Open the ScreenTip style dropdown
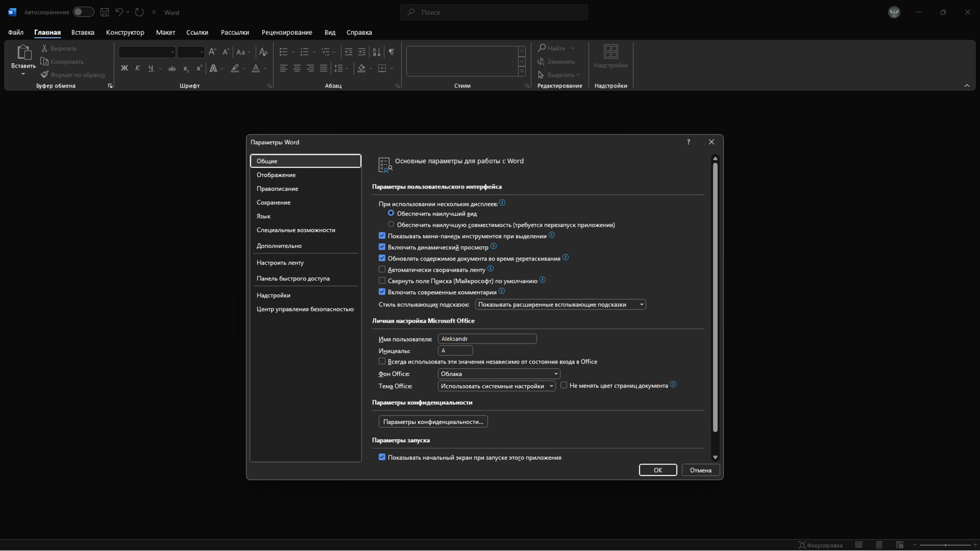This screenshot has width=980, height=551. tap(560, 305)
